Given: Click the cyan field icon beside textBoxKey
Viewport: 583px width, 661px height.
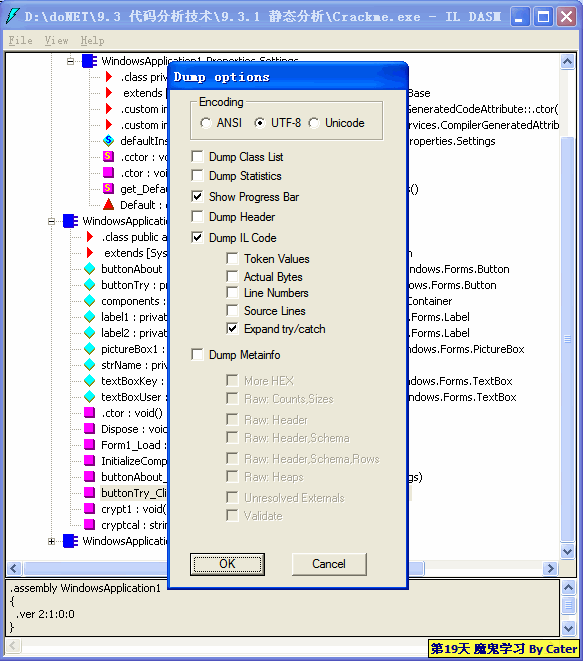Looking at the screenshot, I should click(89, 381).
